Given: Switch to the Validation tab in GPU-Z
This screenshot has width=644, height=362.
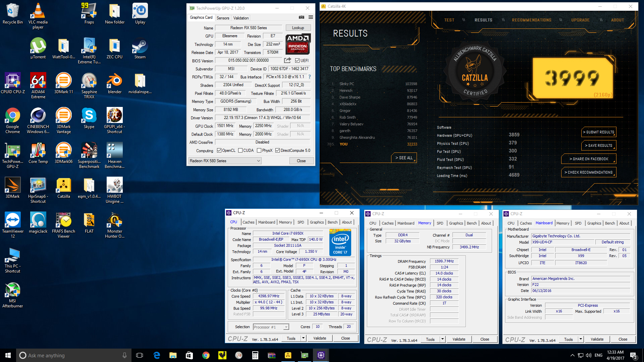Looking at the screenshot, I should [241, 18].
